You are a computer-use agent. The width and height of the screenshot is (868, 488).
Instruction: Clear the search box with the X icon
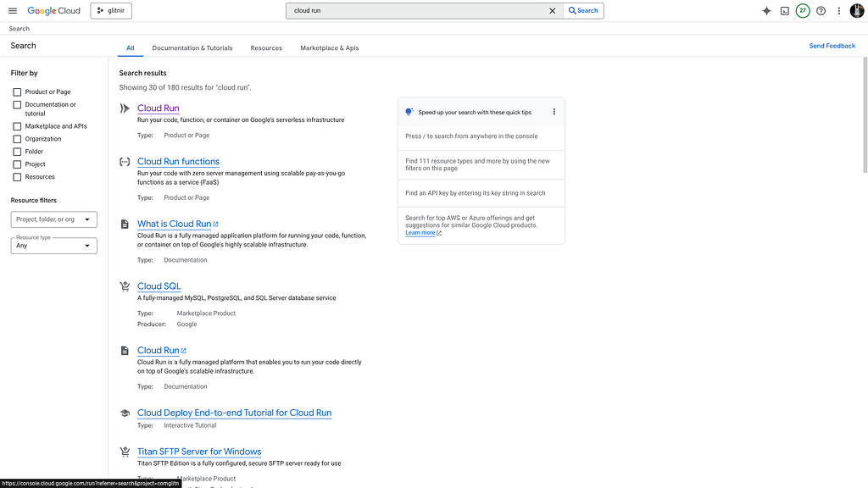pos(552,10)
